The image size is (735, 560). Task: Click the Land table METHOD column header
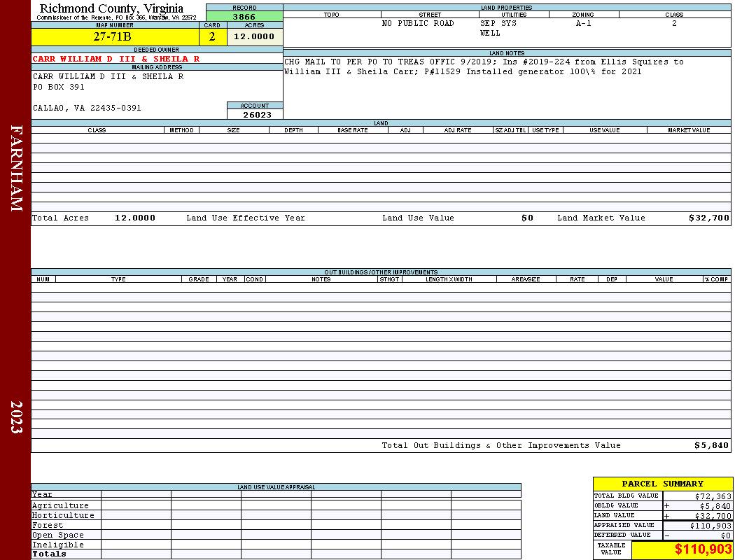(181, 130)
